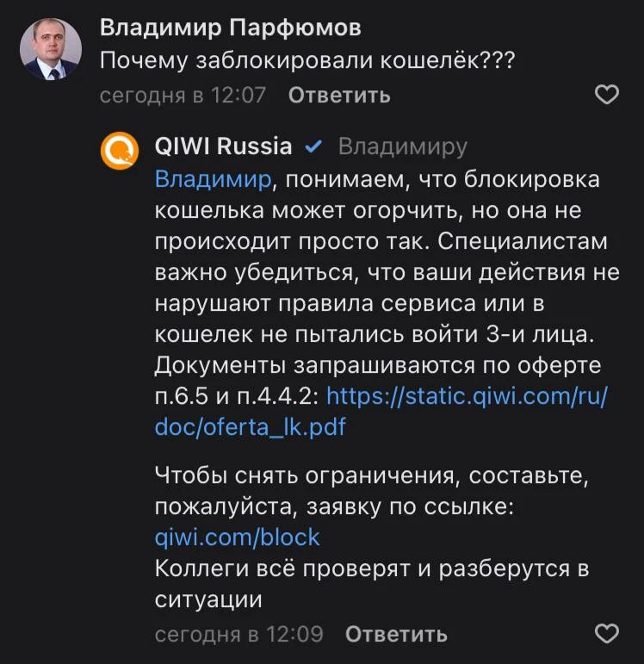Viewport: 644px width, 664px height.
Task: Like the QIWI Russia reply with the heart
Action: pos(607,635)
